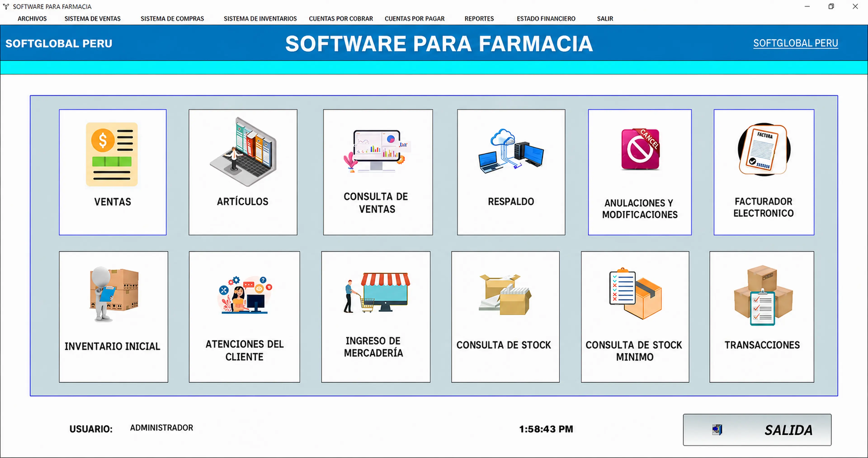Click the exit door icon on Salida
Viewport: 868px width, 458px height.
pos(717,430)
